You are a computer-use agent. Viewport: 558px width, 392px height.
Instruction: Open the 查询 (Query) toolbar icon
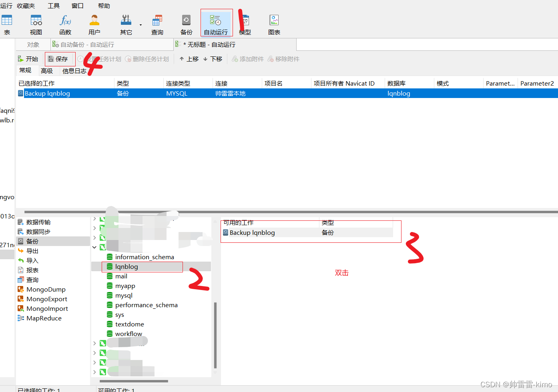tap(157, 24)
